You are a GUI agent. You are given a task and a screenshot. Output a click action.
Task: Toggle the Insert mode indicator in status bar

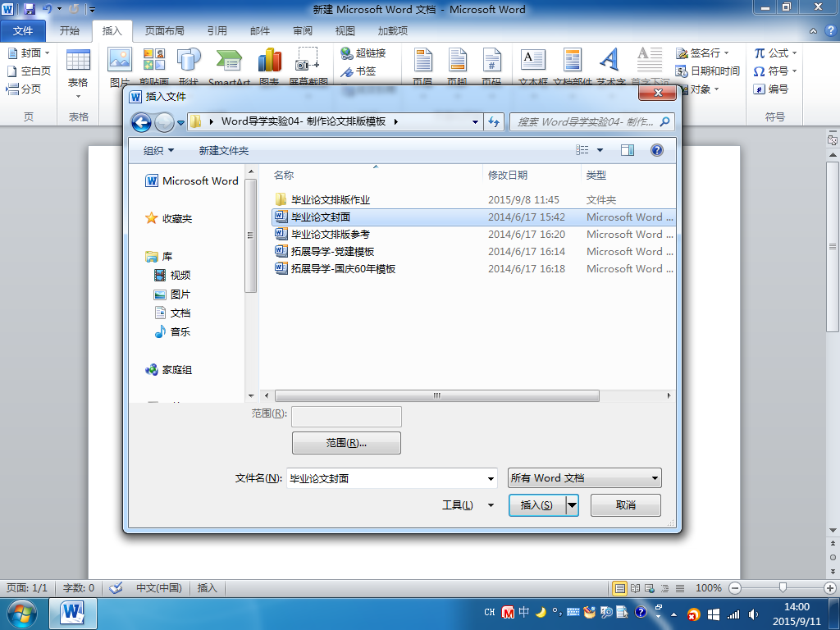tap(207, 587)
